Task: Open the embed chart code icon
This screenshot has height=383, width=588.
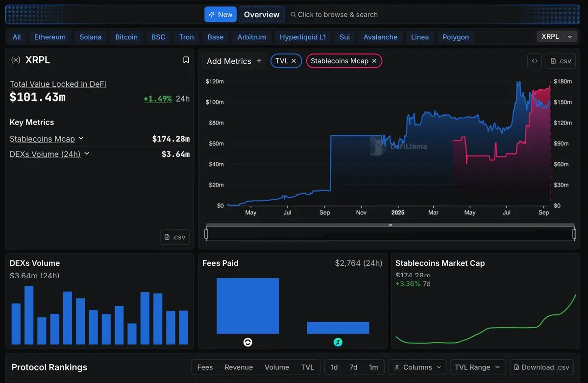Action: (x=535, y=61)
